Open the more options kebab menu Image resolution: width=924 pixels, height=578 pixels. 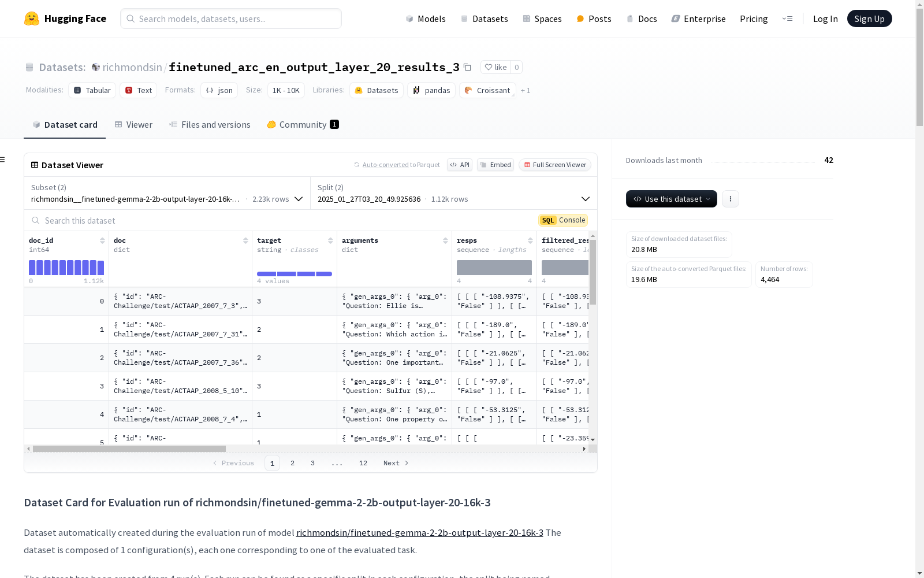(731, 199)
